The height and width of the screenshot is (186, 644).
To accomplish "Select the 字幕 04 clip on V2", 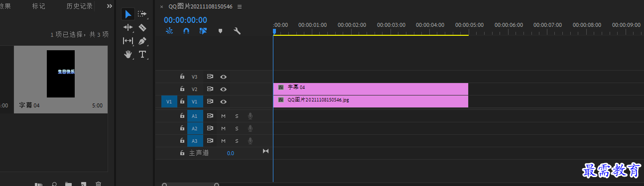I will pos(371,89).
